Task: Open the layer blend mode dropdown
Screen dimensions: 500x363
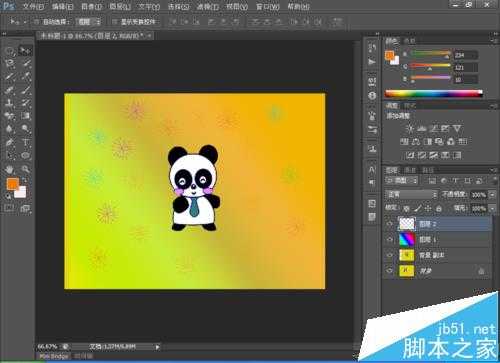Action: click(411, 194)
